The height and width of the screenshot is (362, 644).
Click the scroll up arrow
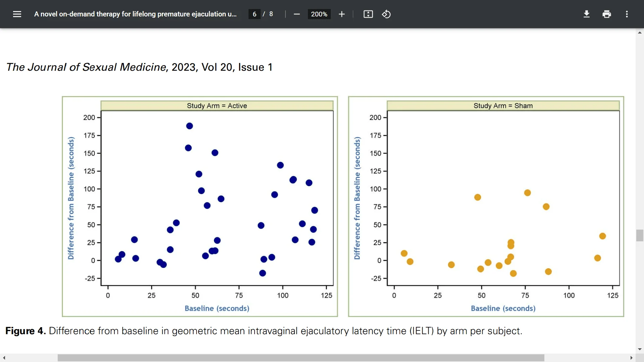640,33
